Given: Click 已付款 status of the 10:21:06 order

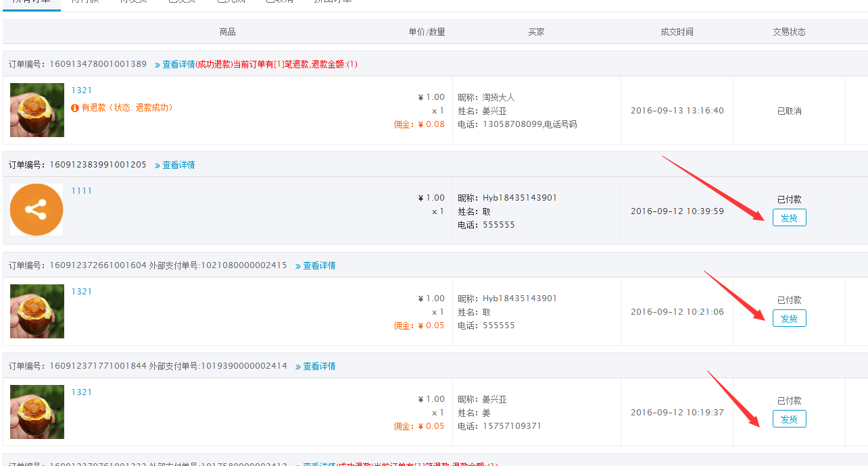Looking at the screenshot, I should click(789, 300).
